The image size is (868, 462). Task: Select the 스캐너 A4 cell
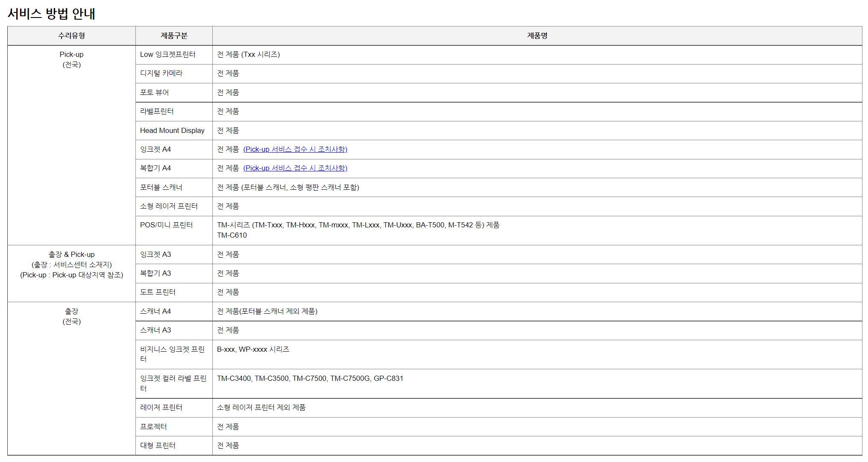[x=155, y=311]
